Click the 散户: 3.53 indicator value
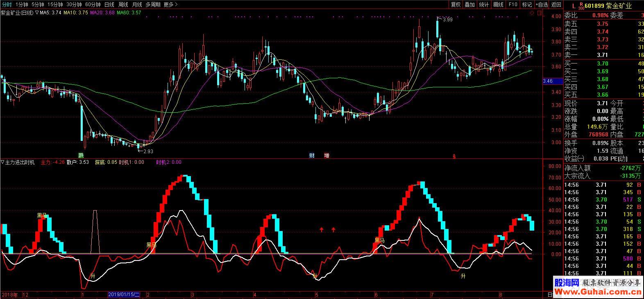644x299 pixels. coord(78,162)
